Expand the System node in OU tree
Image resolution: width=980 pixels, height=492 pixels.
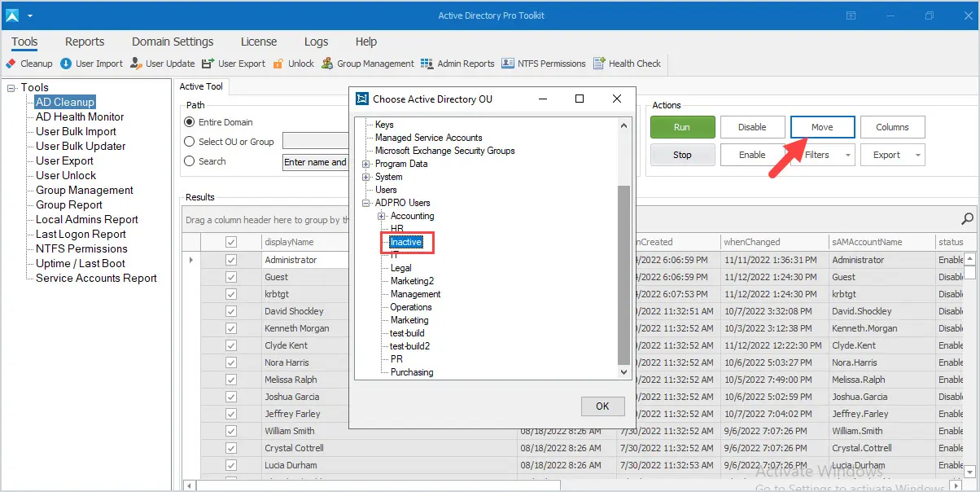(x=366, y=177)
